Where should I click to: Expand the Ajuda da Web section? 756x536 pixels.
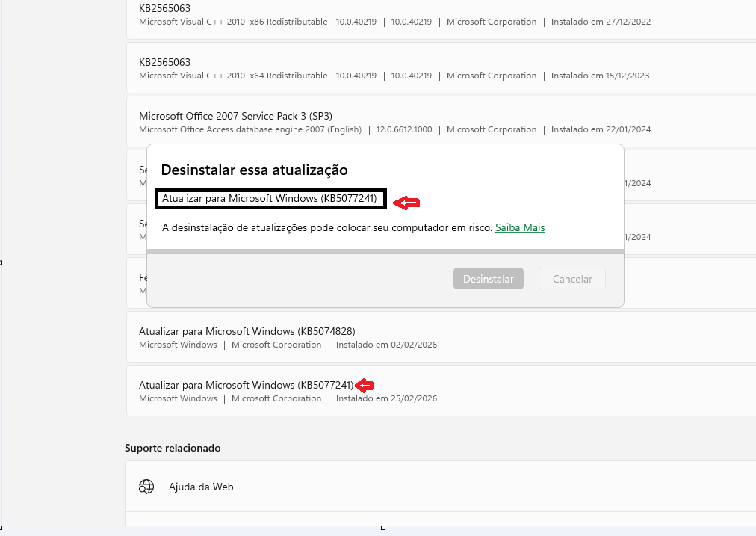(x=440, y=487)
